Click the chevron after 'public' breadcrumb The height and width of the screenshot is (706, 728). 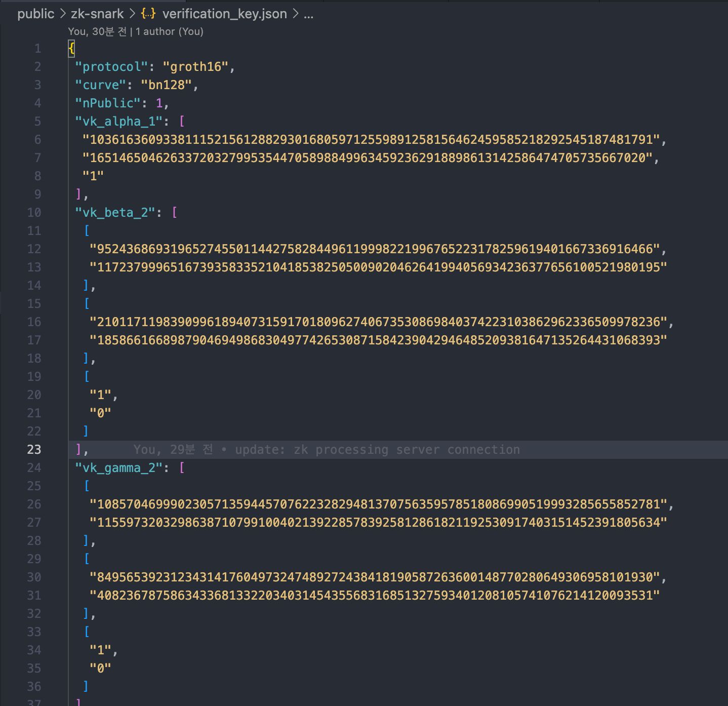[63, 14]
